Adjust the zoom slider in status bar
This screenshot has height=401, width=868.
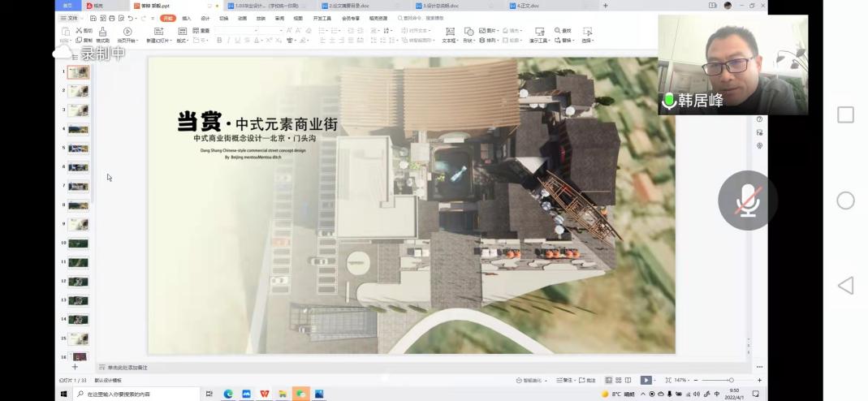coord(731,380)
